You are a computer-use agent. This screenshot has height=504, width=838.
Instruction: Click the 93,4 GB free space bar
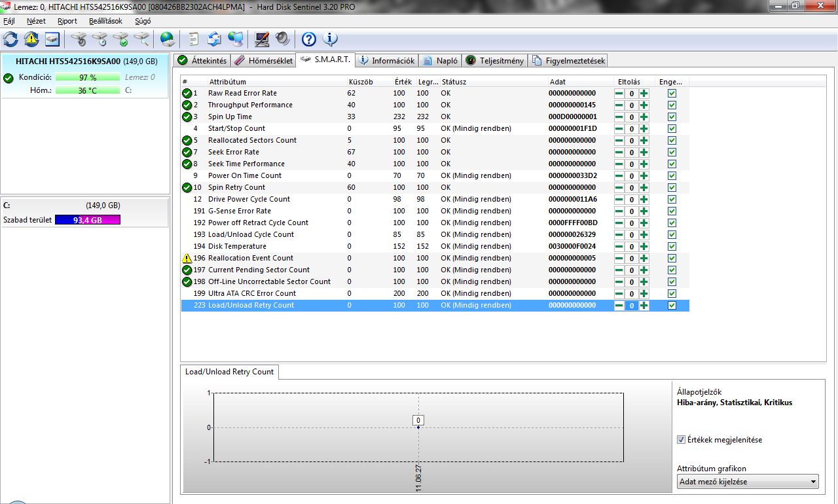pos(88,220)
